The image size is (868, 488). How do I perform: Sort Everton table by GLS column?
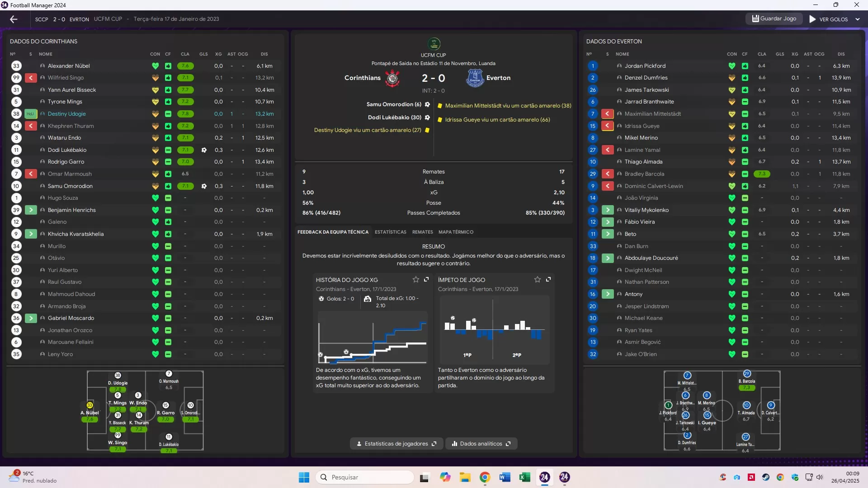780,54
